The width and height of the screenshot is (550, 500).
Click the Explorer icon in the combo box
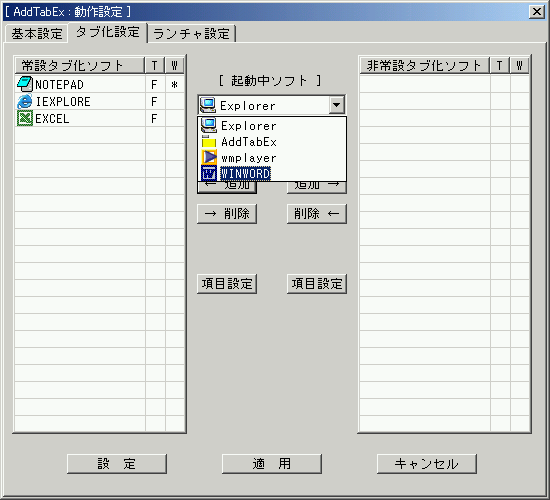coord(208,105)
